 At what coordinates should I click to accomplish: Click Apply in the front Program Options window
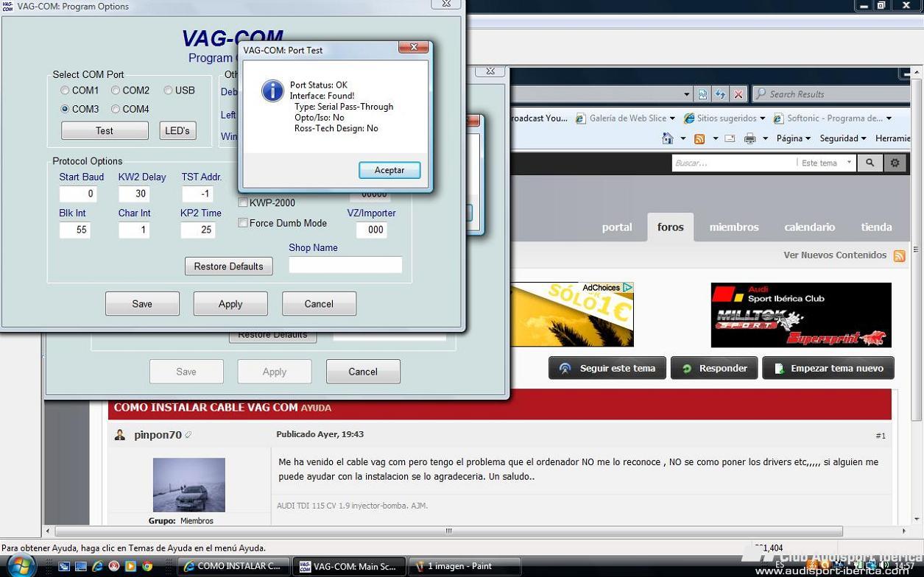230,304
